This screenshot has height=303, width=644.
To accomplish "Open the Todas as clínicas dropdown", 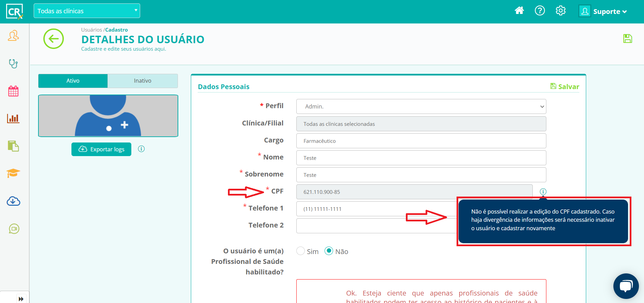I will (87, 11).
